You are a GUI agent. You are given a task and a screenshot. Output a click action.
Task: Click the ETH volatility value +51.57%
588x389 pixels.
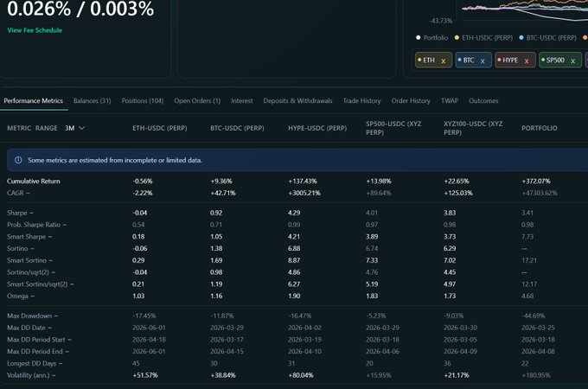click(145, 375)
